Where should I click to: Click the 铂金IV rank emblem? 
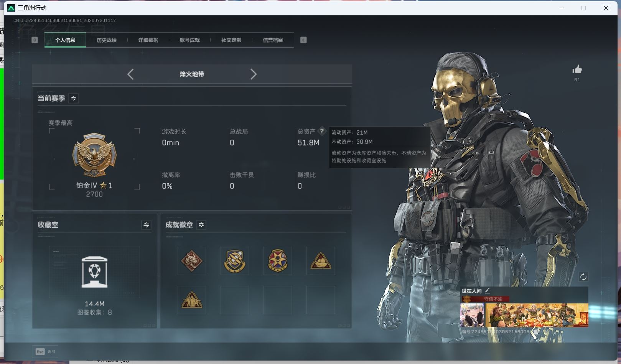tap(94, 155)
